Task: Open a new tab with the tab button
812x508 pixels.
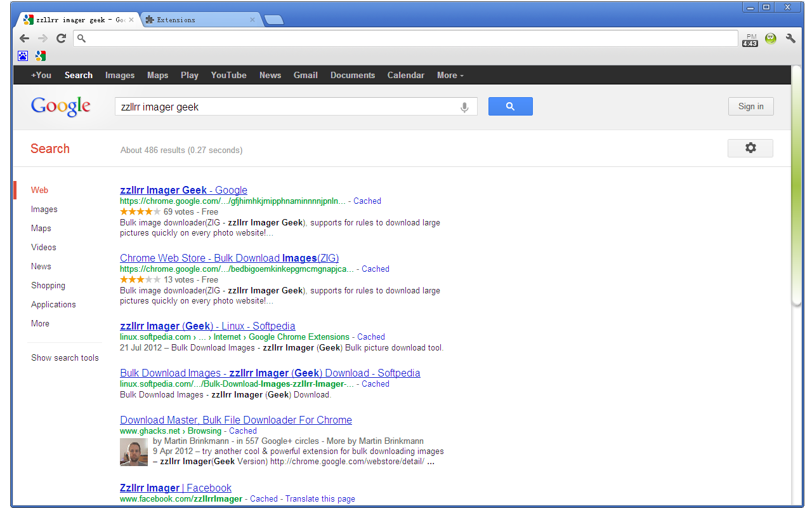Action: pyautogui.click(x=273, y=20)
